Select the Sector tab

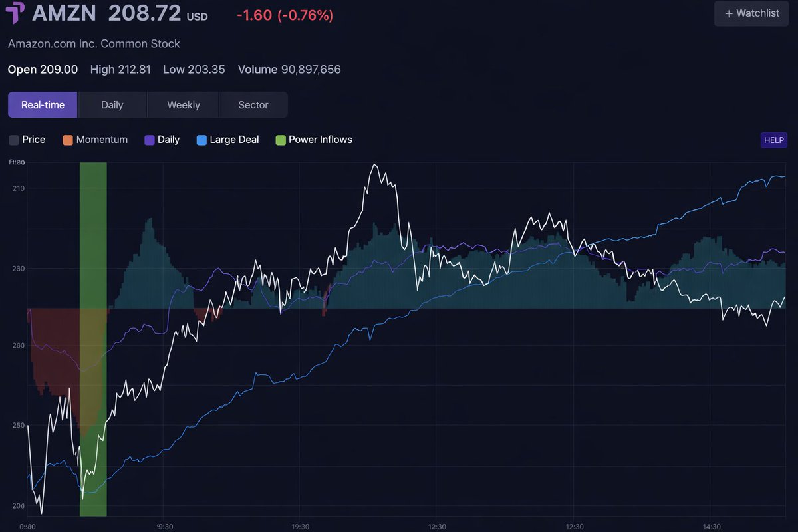(x=253, y=105)
